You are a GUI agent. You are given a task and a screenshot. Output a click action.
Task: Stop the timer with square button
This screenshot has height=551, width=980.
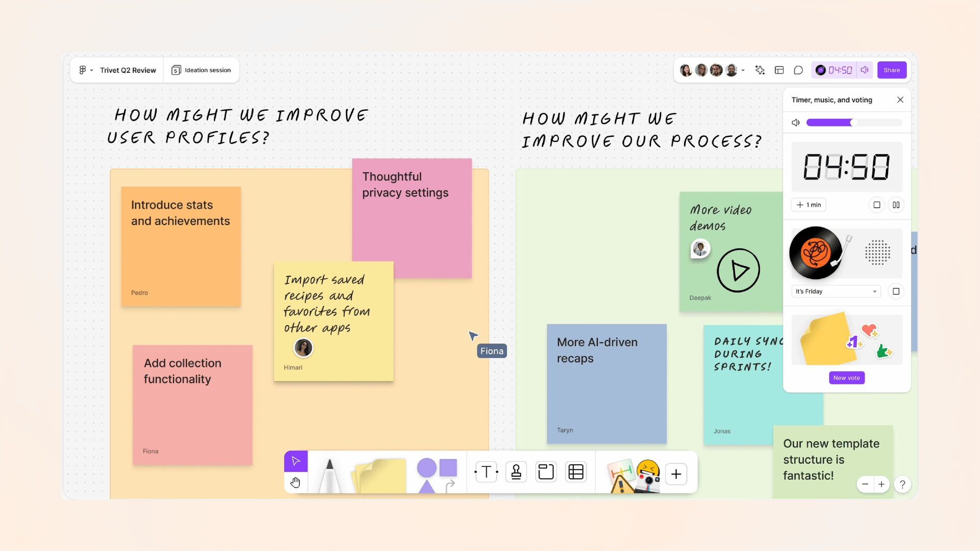pos(877,205)
